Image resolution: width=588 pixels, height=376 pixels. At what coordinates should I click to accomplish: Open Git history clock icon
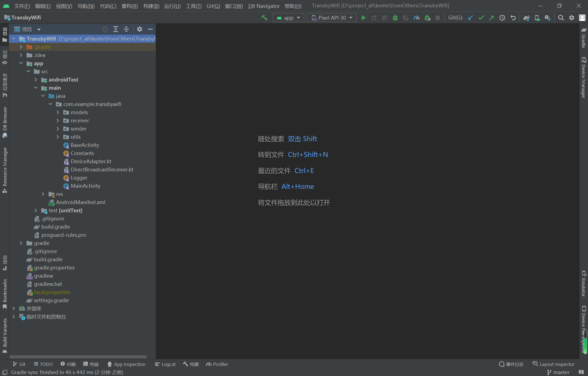pos(502,18)
